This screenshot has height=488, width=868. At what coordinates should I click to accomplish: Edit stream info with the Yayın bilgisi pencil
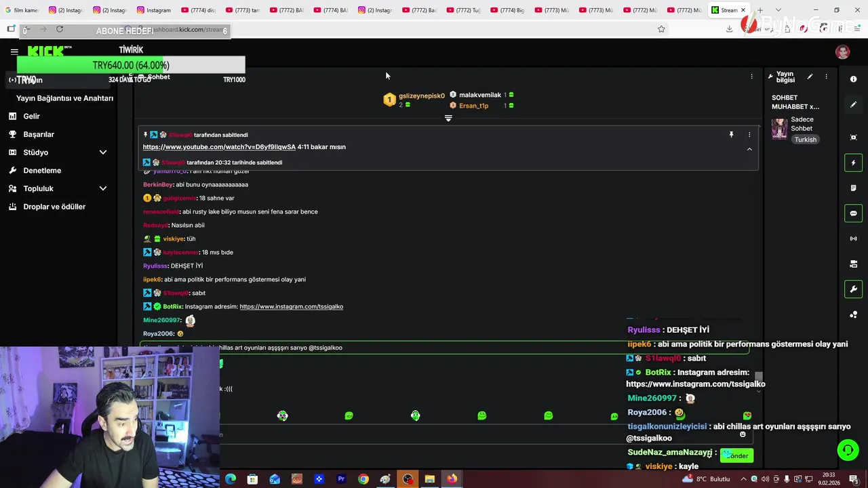click(x=810, y=77)
